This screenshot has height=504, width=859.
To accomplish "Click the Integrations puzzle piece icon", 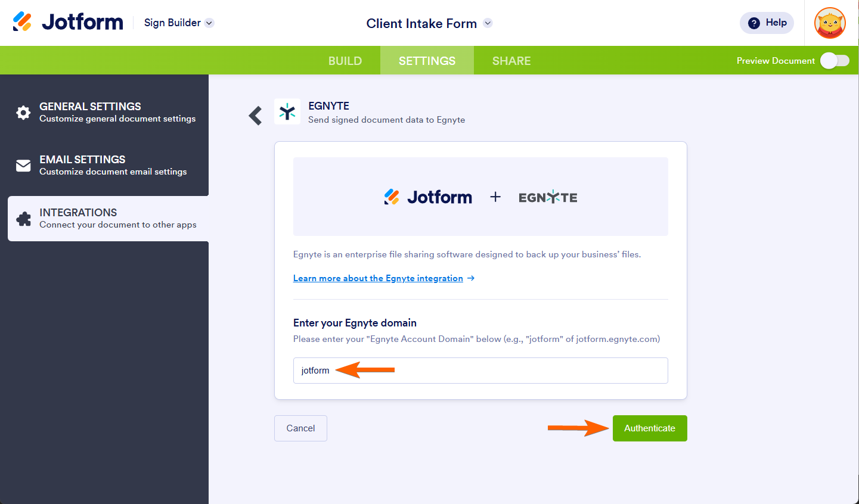I will click(23, 219).
